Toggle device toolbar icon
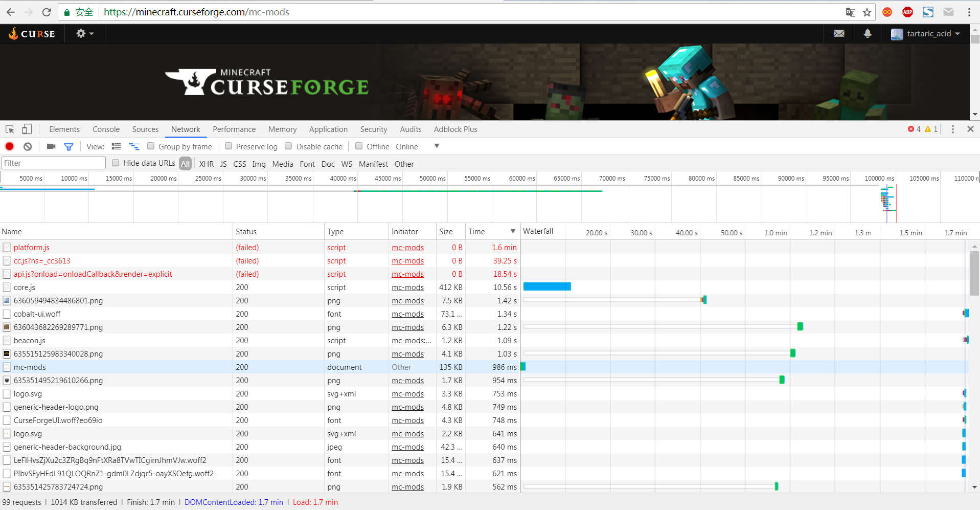The height and width of the screenshot is (510, 980). [27, 129]
